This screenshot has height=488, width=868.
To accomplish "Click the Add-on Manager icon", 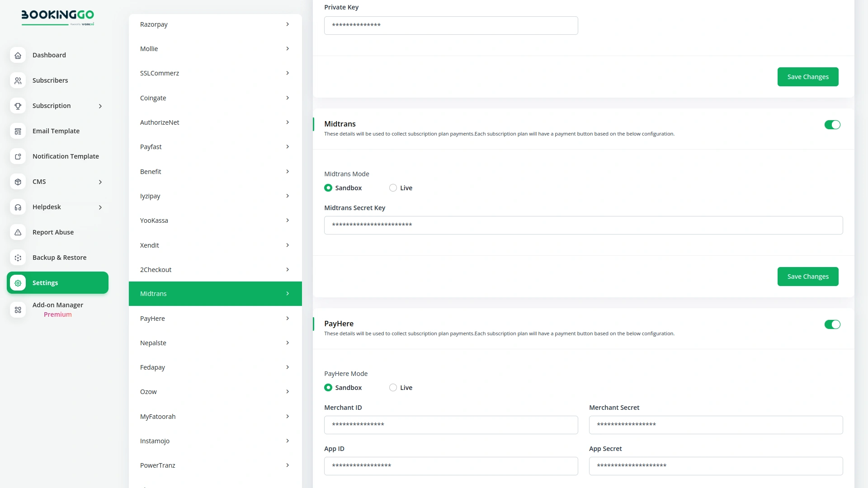I will [18, 310].
